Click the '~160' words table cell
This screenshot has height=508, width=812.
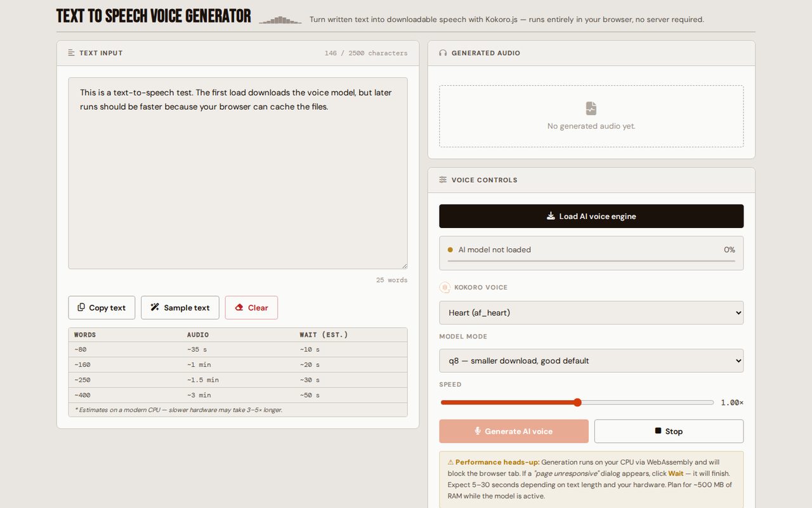(82, 364)
